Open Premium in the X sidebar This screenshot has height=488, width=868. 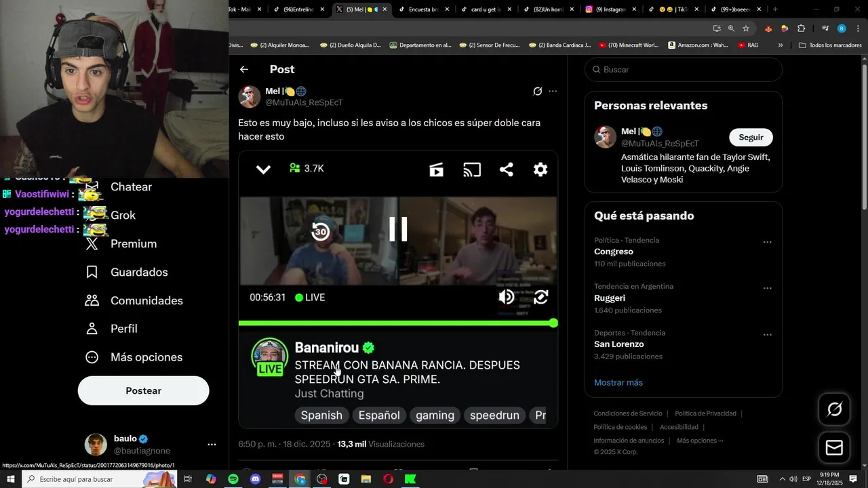tap(121, 244)
